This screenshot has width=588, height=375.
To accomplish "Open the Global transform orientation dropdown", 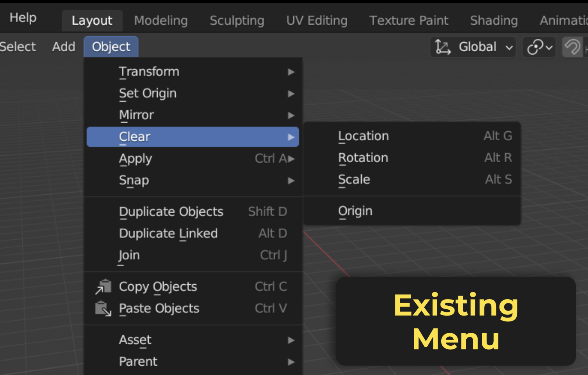I will coord(473,47).
